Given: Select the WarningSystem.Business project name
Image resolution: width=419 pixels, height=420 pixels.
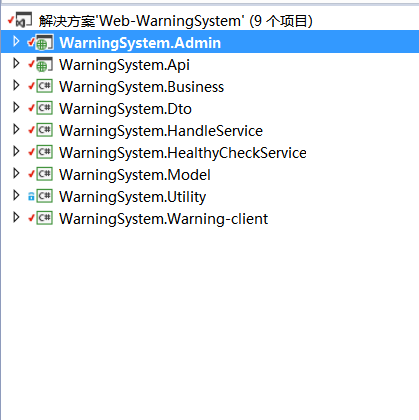Looking at the screenshot, I should (x=141, y=87).
